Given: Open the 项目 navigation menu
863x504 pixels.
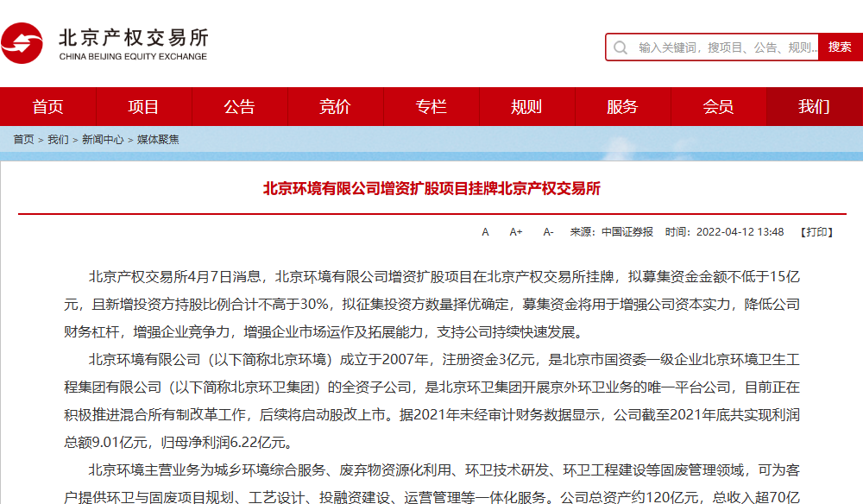Looking at the screenshot, I should pyautogui.click(x=143, y=107).
